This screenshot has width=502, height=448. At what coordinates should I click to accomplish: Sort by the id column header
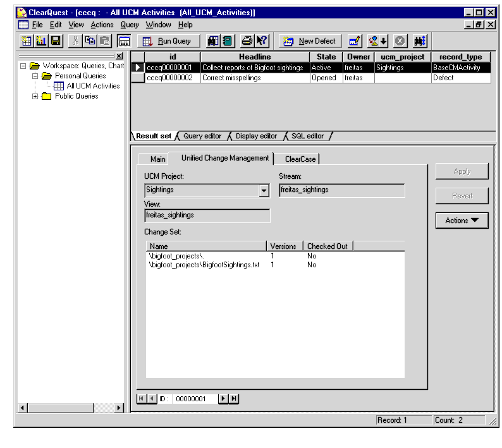coord(173,57)
